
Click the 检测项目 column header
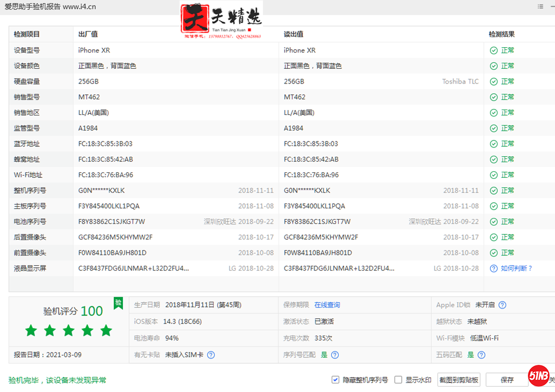(x=27, y=34)
